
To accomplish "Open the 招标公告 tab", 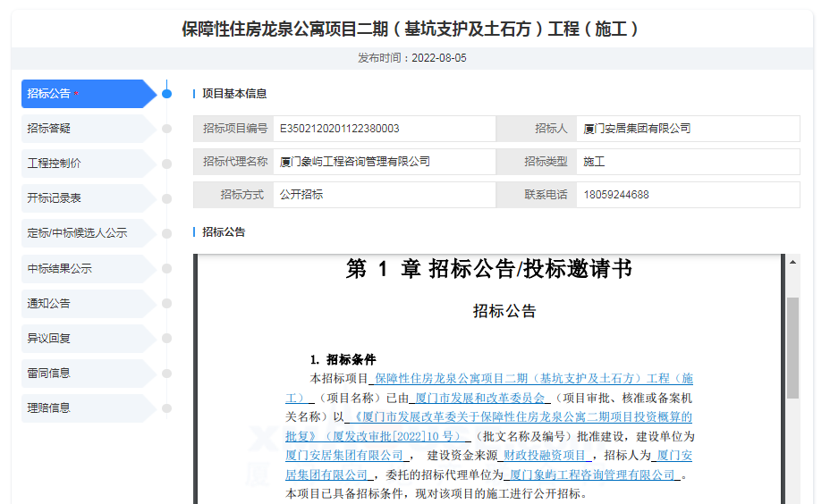I will pos(85,94).
